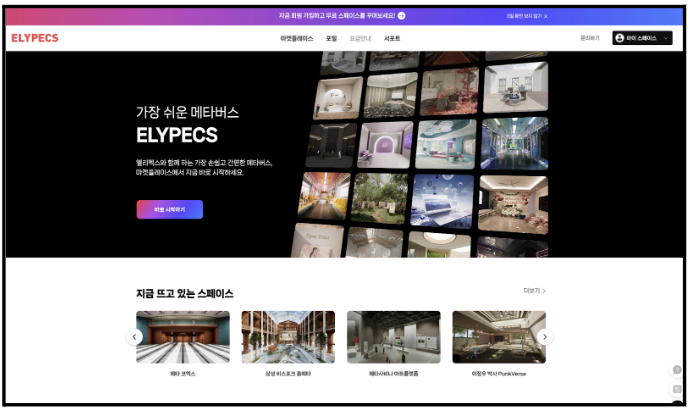This screenshot has height=410, width=689.
Task: Open the 요금안내 menu item
Action: (360, 39)
